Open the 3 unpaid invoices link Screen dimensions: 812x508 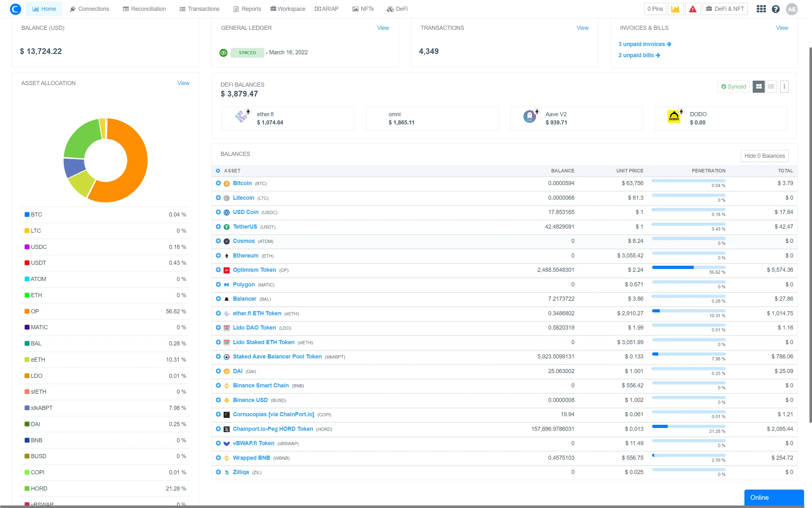[645, 44]
